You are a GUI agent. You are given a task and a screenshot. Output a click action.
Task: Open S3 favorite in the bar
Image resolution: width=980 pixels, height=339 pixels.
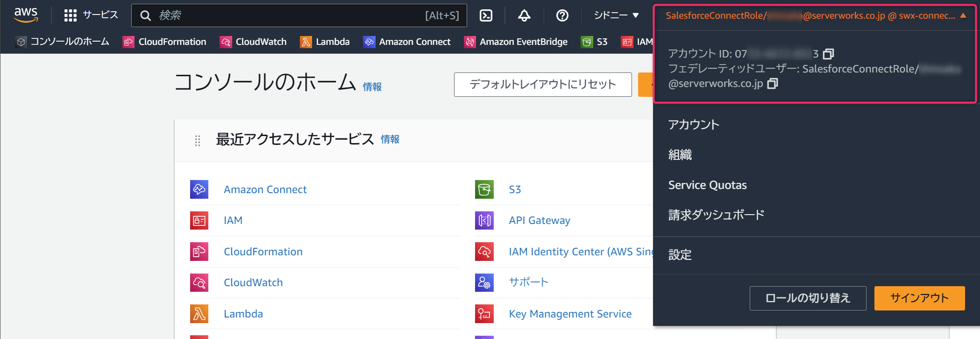pyautogui.click(x=594, y=42)
